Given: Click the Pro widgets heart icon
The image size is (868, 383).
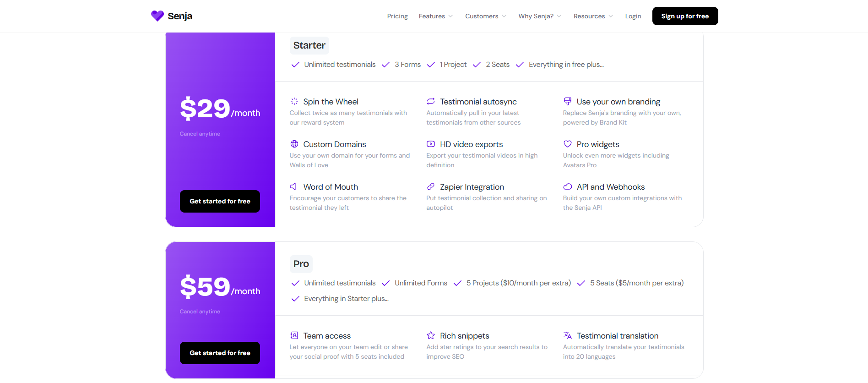Looking at the screenshot, I should (568, 144).
